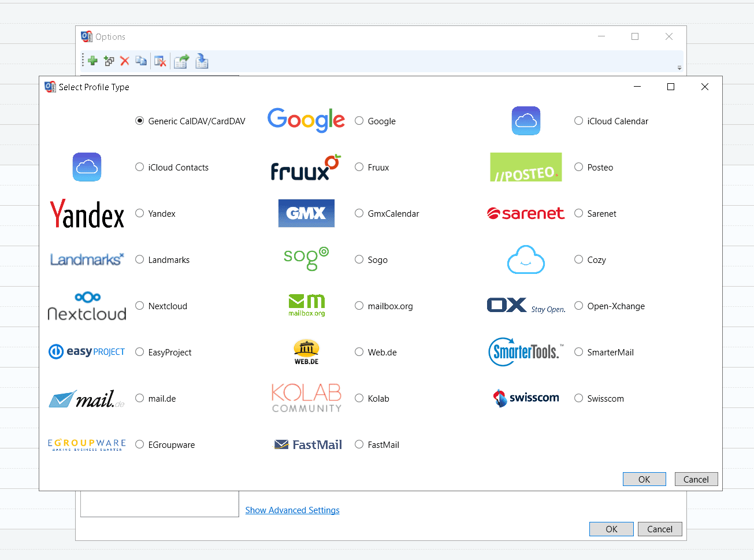This screenshot has width=754, height=560.
Task: Select the Posteo radio button
Action: 593,167
